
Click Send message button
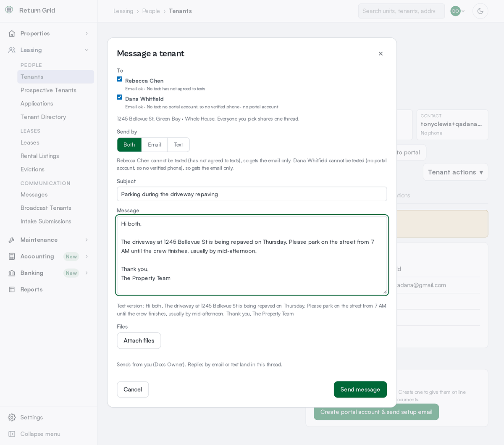tap(360, 390)
